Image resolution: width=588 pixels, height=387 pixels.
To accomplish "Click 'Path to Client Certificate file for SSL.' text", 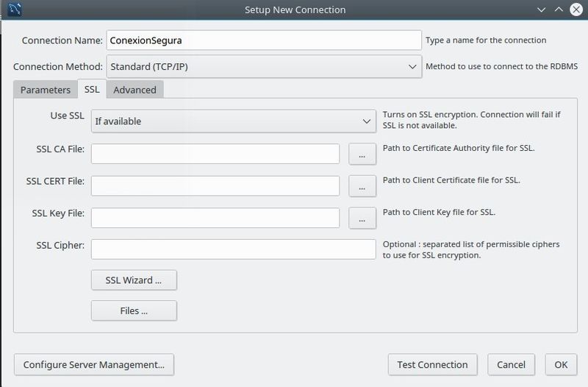I will tap(451, 180).
